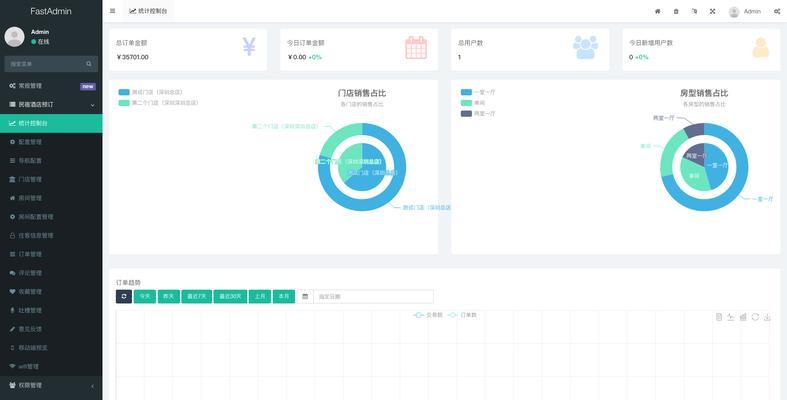Click the FastAdmin logo title

click(x=51, y=11)
